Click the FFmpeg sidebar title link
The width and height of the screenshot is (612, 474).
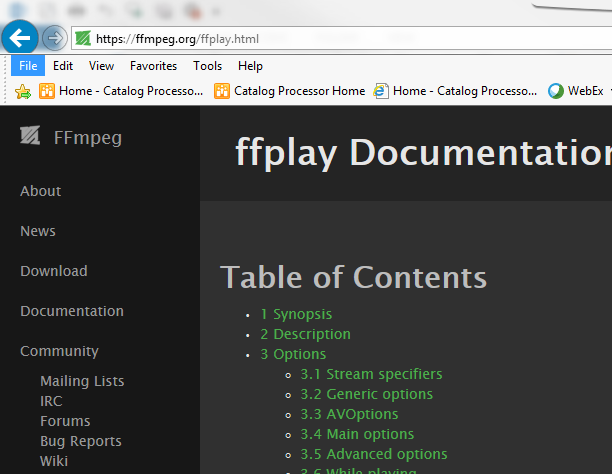(88, 138)
